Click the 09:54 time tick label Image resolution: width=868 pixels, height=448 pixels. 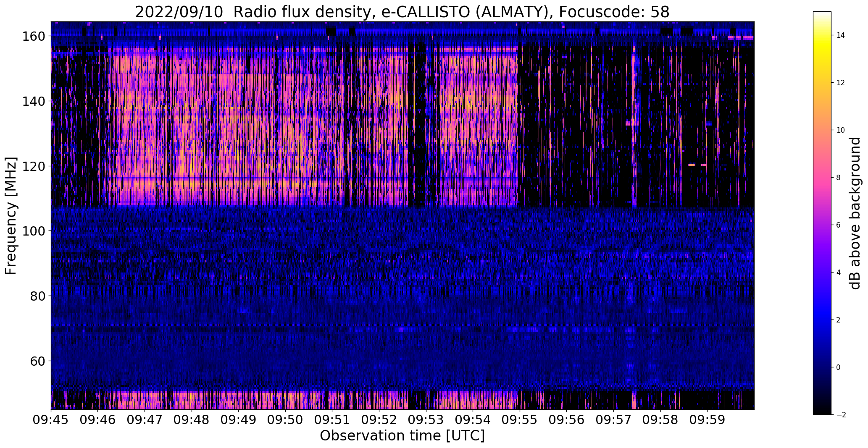pos(473,420)
